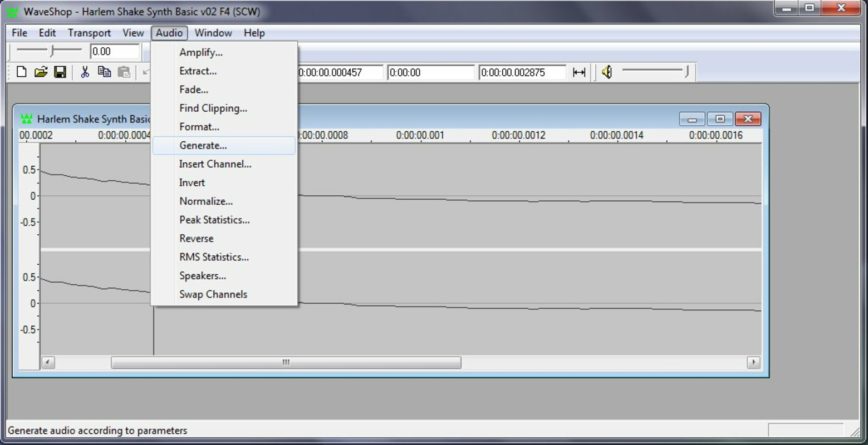868x445 pixels.
Task: Open the Edit menu
Action: pos(47,33)
